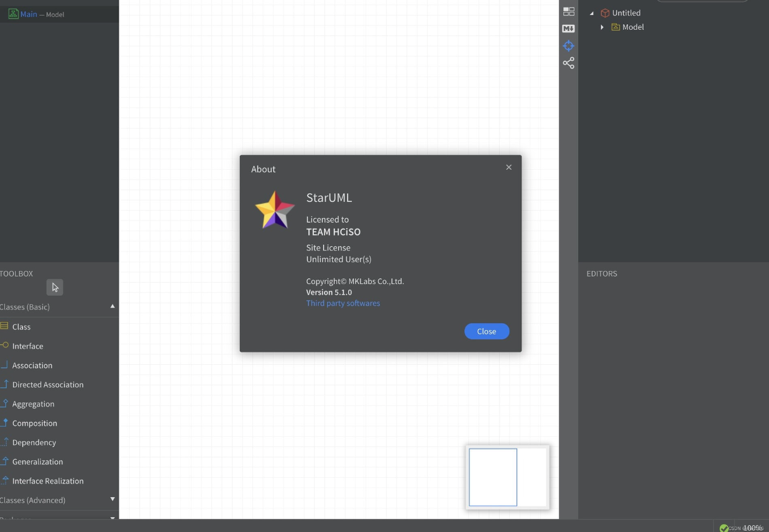Expand the Classes (Advanced) toolbox section
Viewport: 769px width, 532px height.
coord(113,499)
